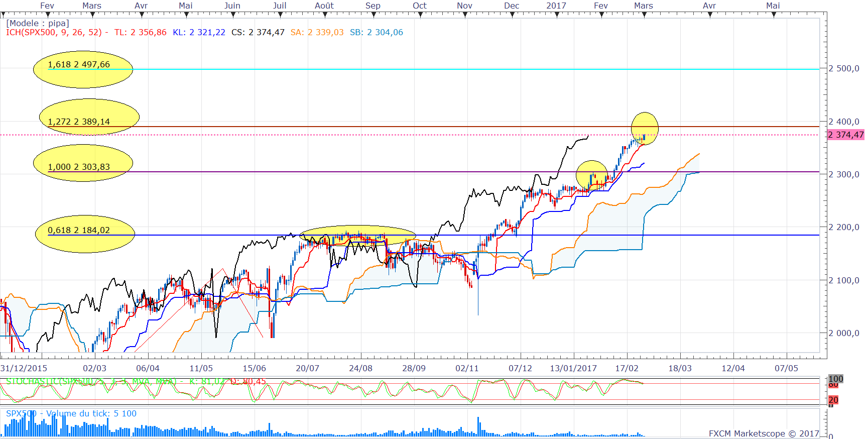Select the TL: 2 356,86 Tenkan value
This screenshot has height=439, width=868.
coord(140,32)
